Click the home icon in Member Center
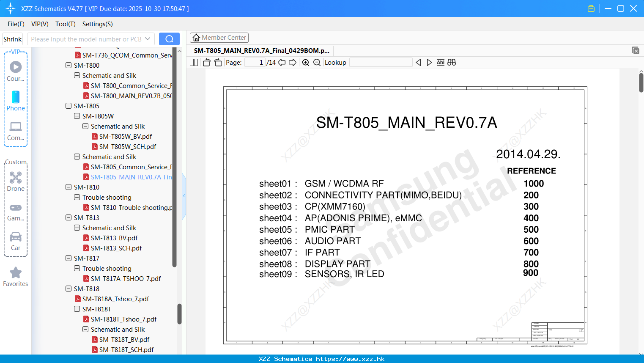Viewport: 644px width, 363px height. (196, 38)
